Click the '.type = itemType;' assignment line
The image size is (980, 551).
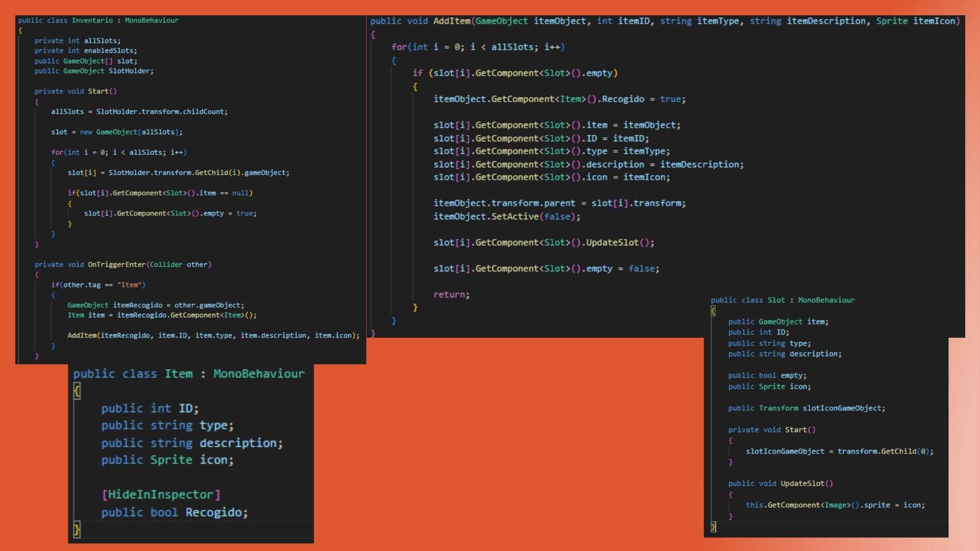coord(552,151)
